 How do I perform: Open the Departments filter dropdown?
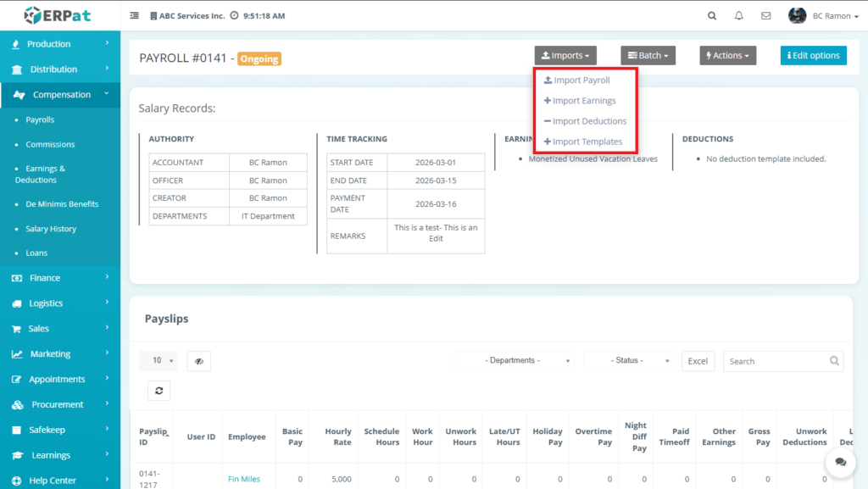tap(514, 361)
